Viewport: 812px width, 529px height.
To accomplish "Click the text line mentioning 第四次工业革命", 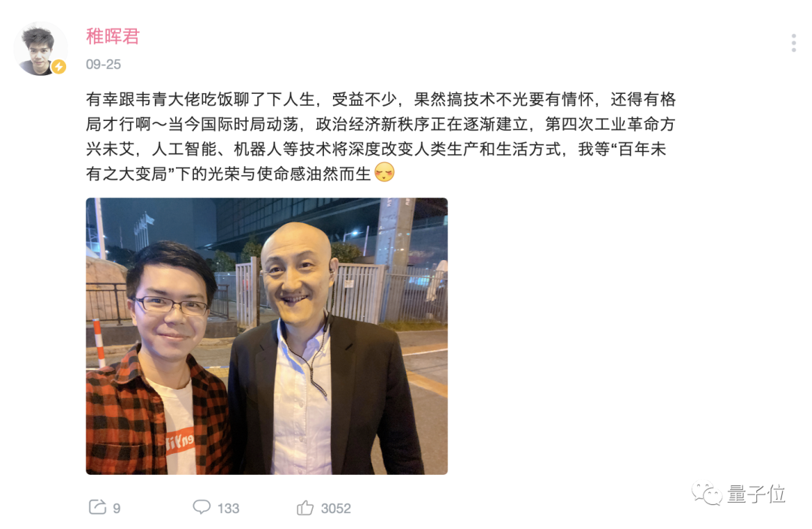I will pos(380,124).
